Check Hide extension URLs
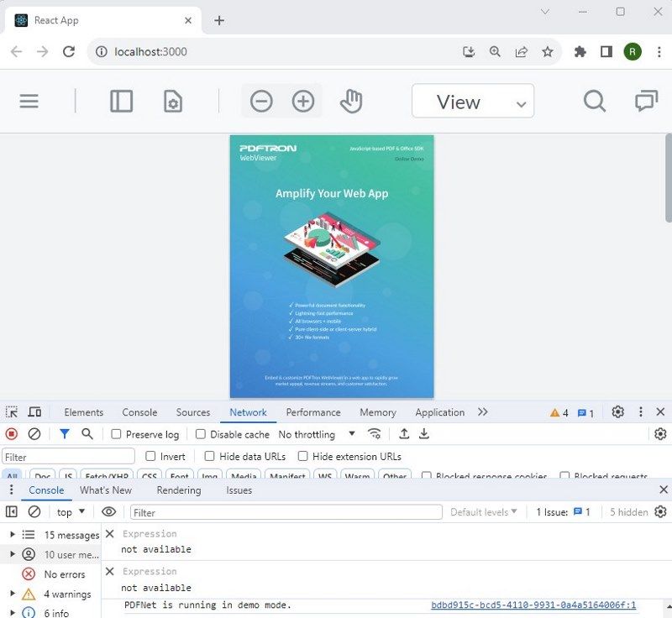672x618 pixels. coord(302,456)
